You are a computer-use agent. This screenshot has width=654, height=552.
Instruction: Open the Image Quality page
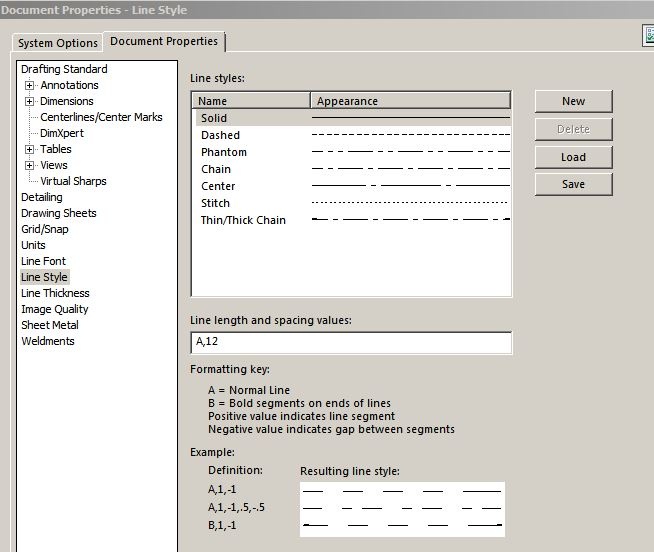coord(55,309)
